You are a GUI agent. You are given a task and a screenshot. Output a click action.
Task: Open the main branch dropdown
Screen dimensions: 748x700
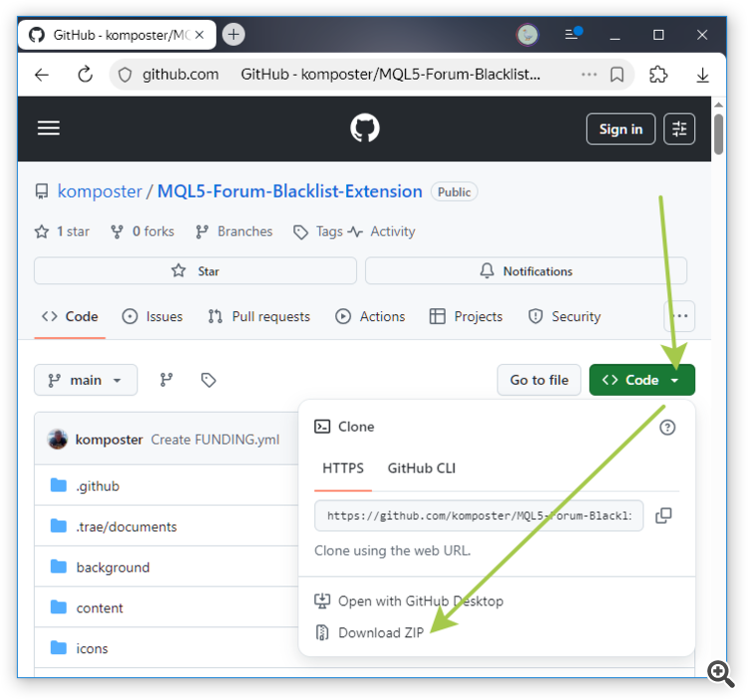click(x=86, y=380)
